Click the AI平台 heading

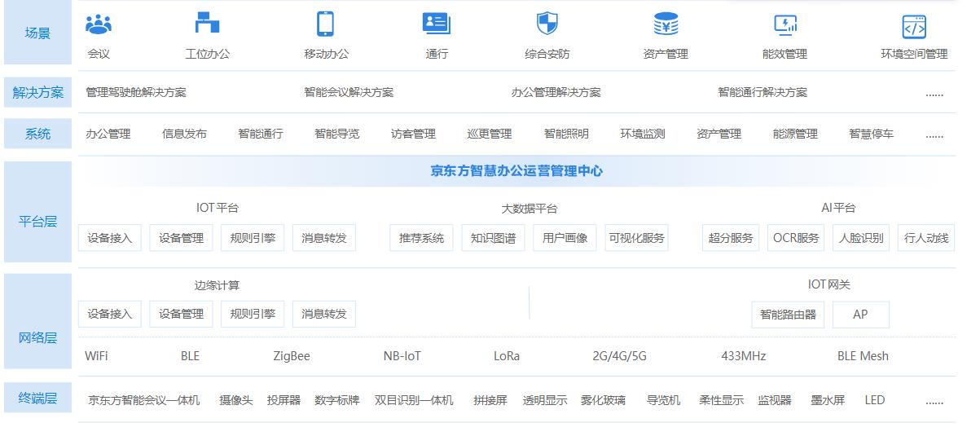point(838,208)
